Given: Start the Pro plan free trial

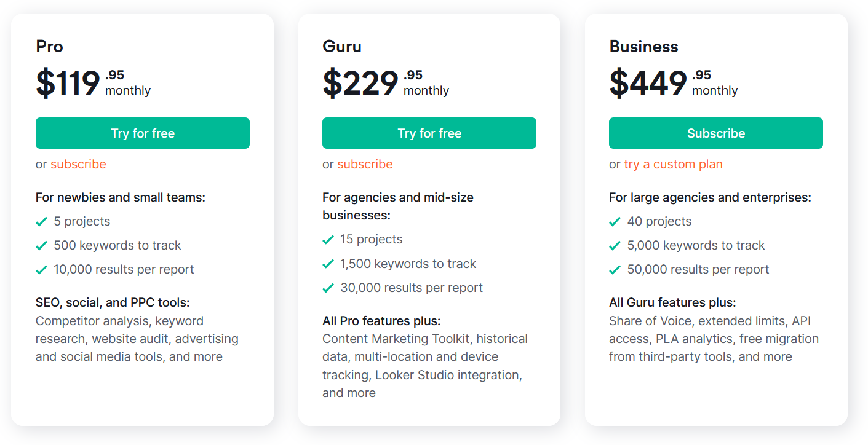Looking at the screenshot, I should pos(143,133).
